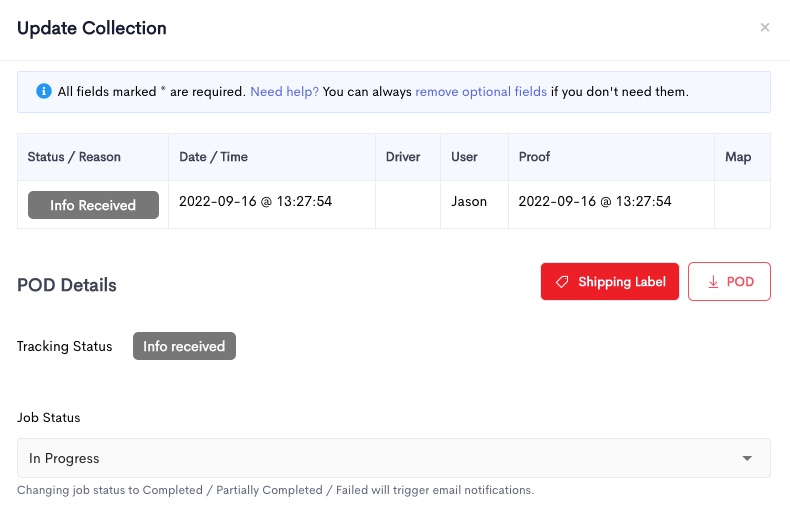
Task: Click the Date / Time column header
Action: pyautogui.click(x=214, y=157)
